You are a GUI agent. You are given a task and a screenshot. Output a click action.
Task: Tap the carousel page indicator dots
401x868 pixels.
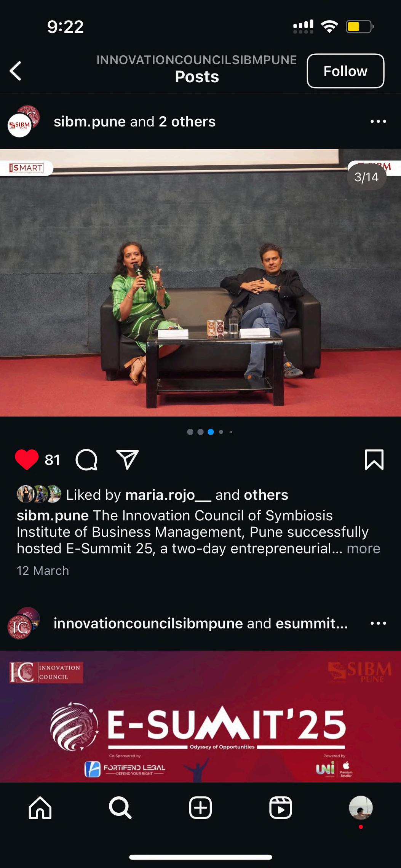(211, 432)
